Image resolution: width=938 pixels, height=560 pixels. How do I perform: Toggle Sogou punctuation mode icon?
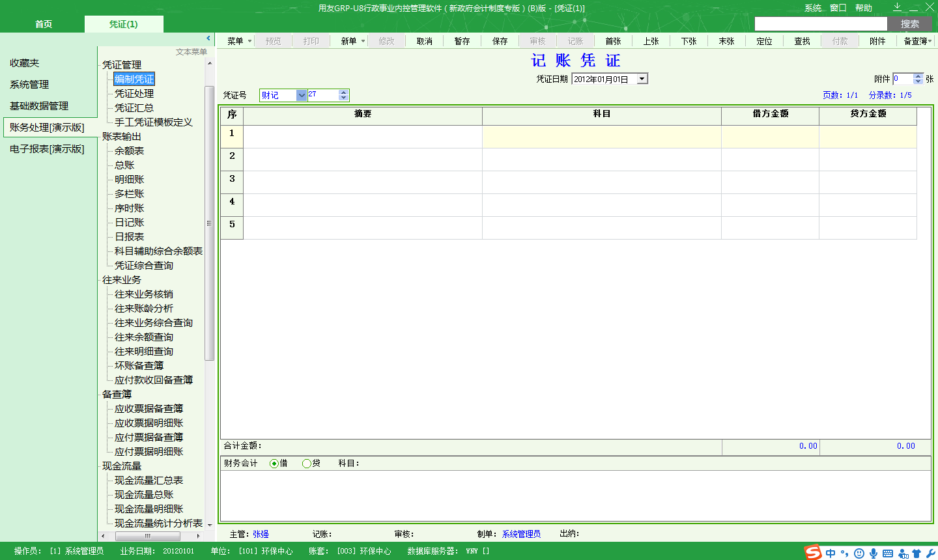tap(845, 553)
